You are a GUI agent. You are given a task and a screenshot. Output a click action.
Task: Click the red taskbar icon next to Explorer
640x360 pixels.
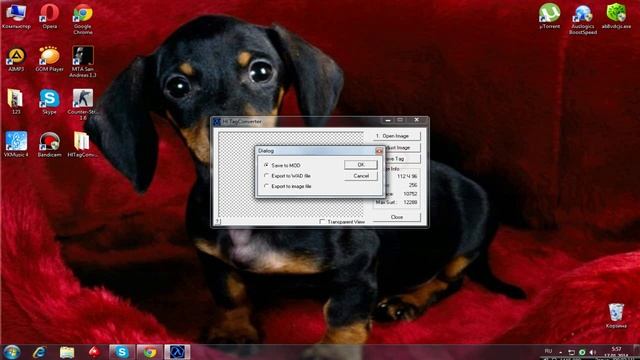[94, 352]
